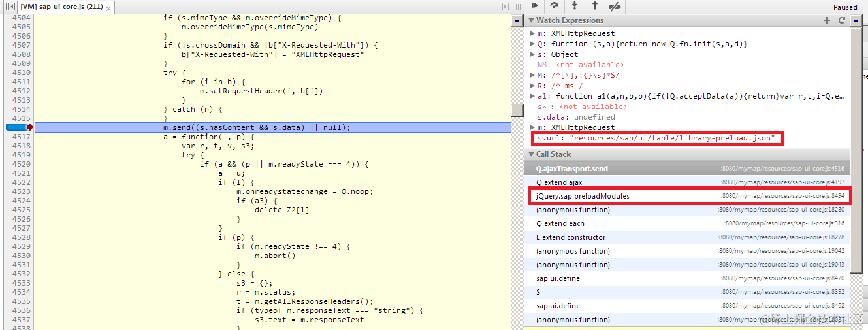This screenshot has width=868, height=330.
Task: Select the Q.extend.ajax call frame
Action: point(688,182)
